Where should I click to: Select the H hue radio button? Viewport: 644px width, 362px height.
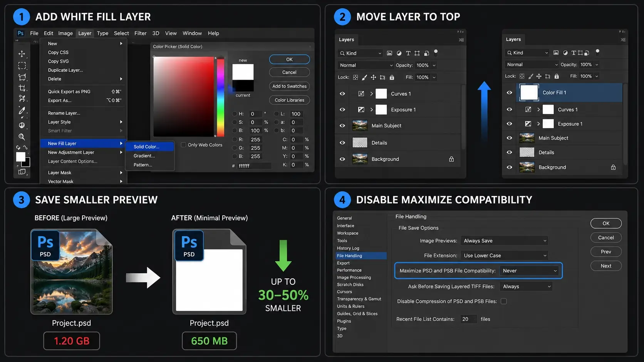(235, 114)
